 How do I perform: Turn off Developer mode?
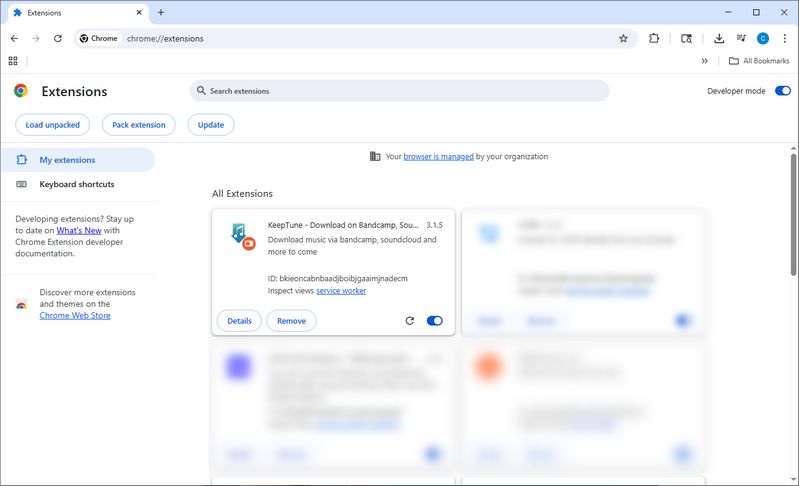tap(782, 91)
